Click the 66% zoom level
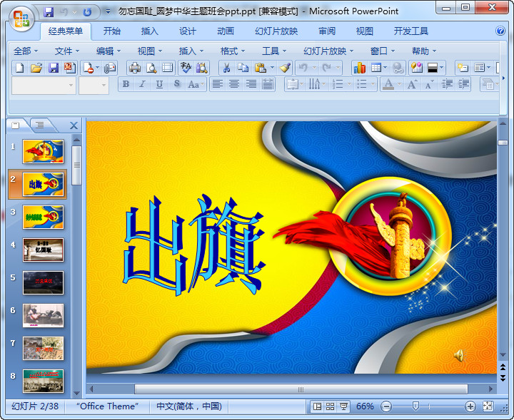514x420 pixels. pos(365,406)
